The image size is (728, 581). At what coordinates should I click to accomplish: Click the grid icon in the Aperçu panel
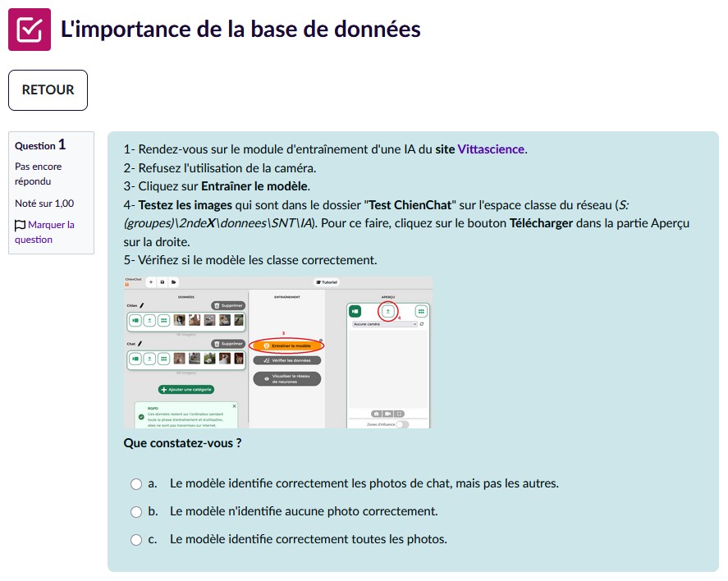click(421, 311)
